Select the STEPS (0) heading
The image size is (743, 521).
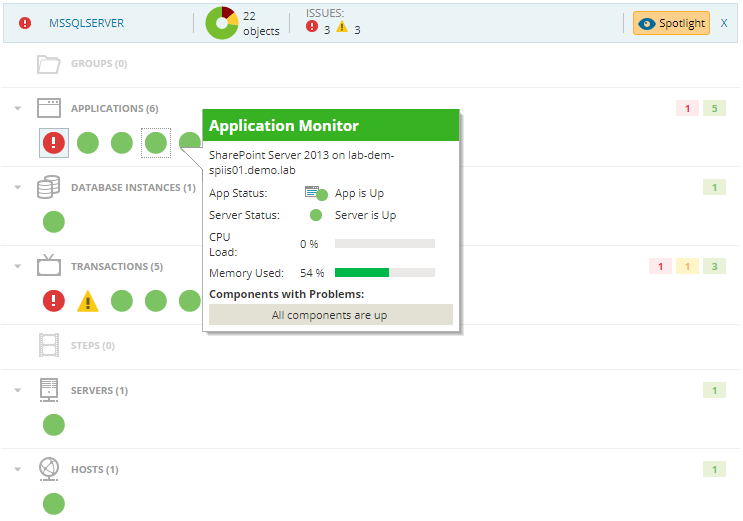(93, 346)
